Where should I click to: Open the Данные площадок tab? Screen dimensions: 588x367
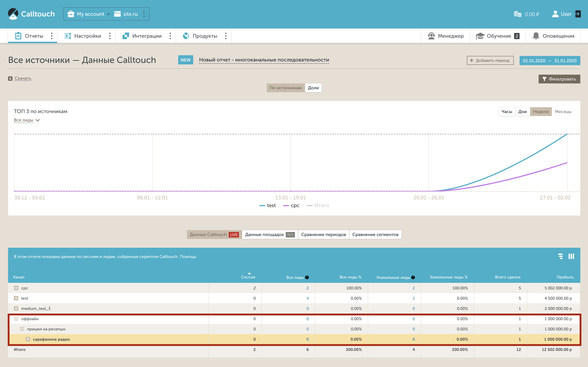click(270, 235)
